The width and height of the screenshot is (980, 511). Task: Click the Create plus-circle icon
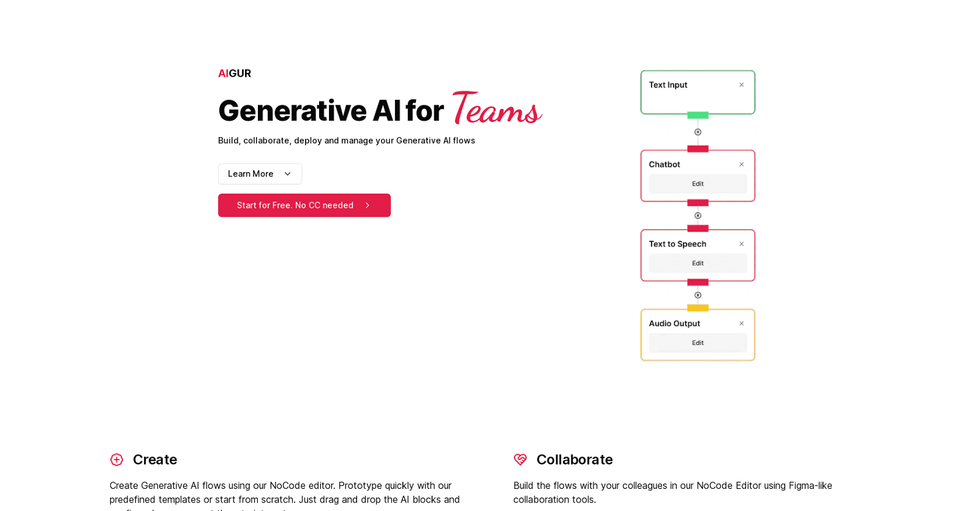coord(116,460)
